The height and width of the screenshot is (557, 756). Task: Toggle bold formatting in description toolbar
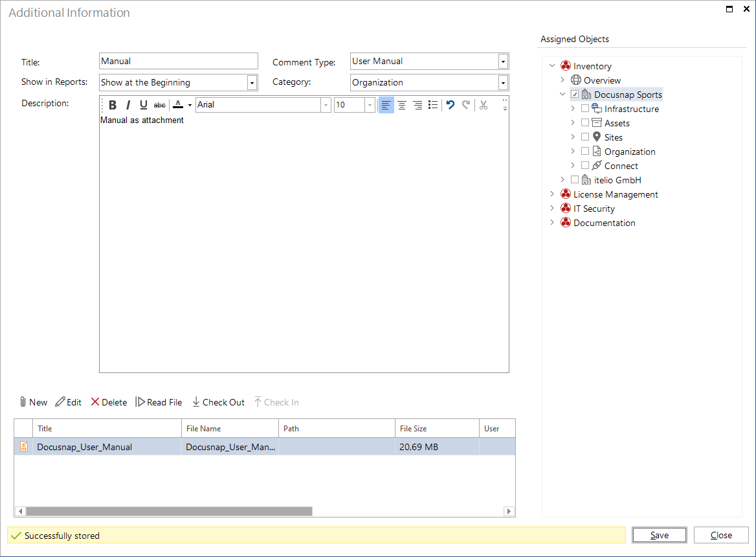click(x=113, y=105)
